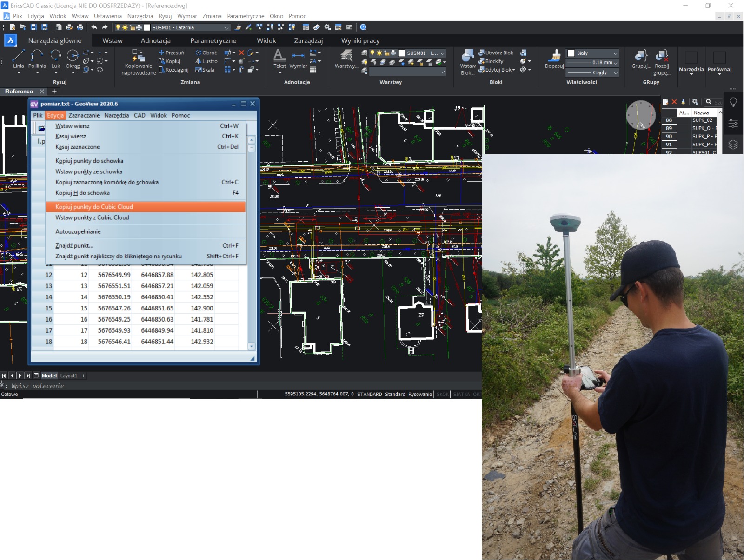Toggle layer bulb on/off in SUSM01 toolbar
Image resolution: width=744 pixels, height=560 pixels.
click(x=118, y=27)
